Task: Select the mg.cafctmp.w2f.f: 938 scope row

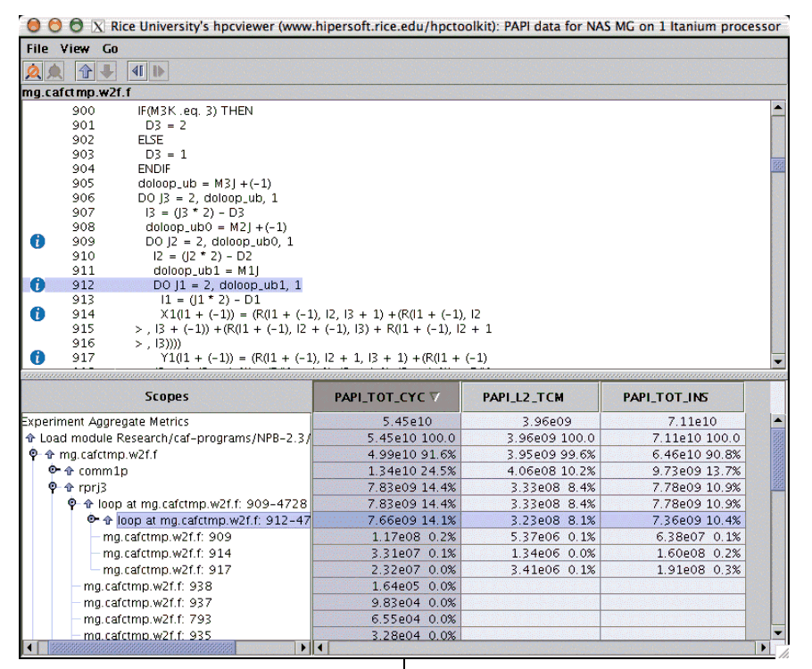Action: click(147, 586)
